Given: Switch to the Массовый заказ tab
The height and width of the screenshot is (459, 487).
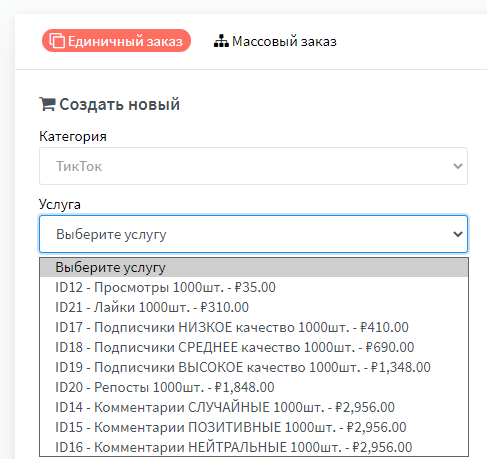Looking at the screenshot, I should [x=275, y=41].
